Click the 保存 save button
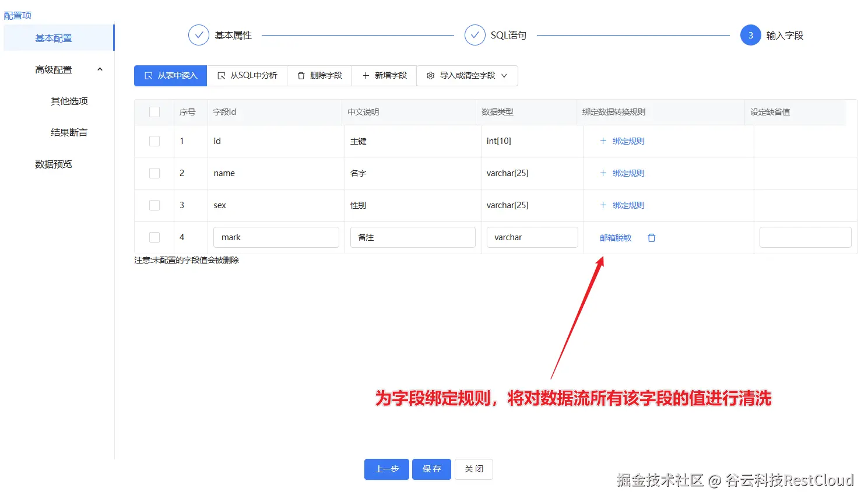Screen dimensions: 868x502 [x=431, y=469]
